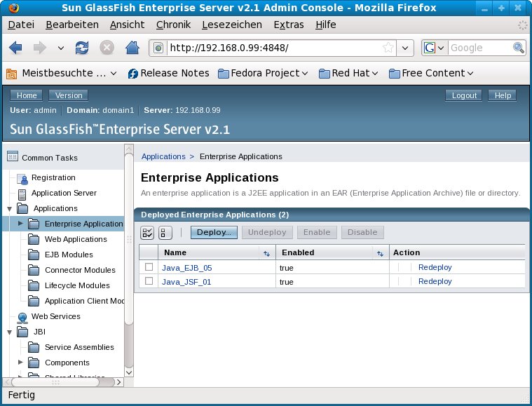Click the deselect-all rows icon
Image resolution: width=532 pixels, height=406 pixels.
coord(165,233)
